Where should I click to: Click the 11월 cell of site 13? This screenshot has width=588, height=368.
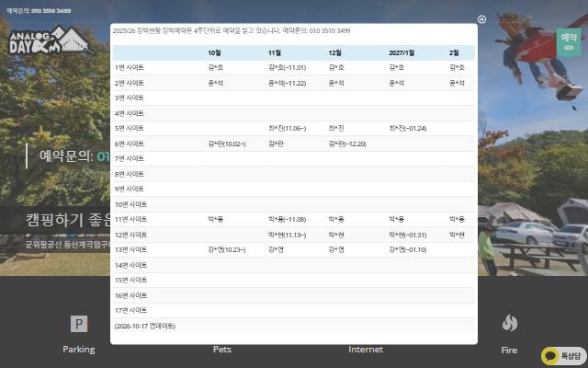coord(276,249)
